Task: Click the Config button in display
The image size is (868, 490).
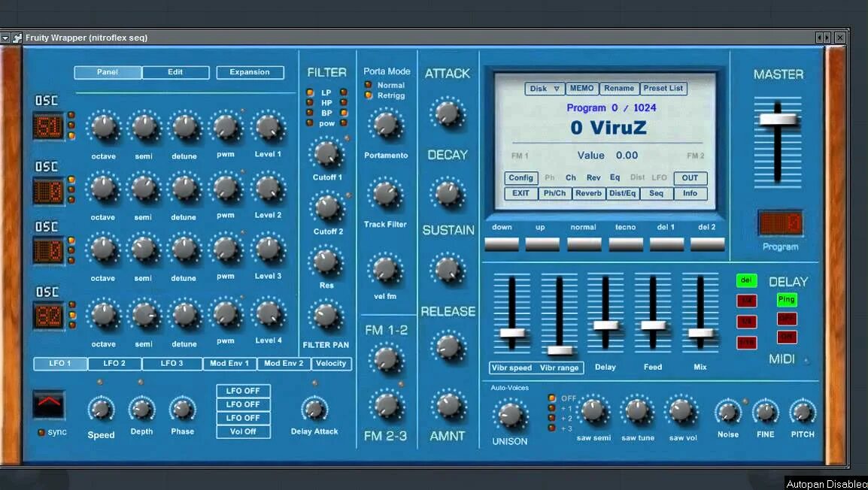Action: point(521,178)
